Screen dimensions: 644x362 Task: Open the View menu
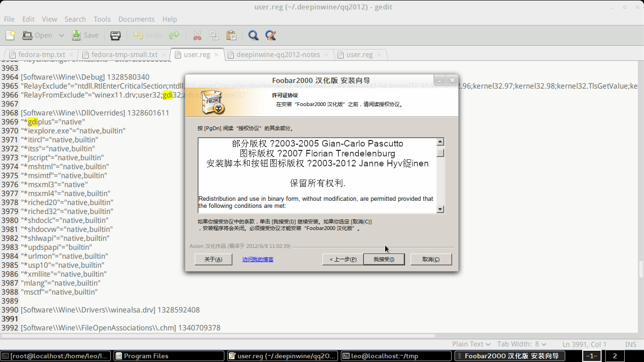[50, 19]
